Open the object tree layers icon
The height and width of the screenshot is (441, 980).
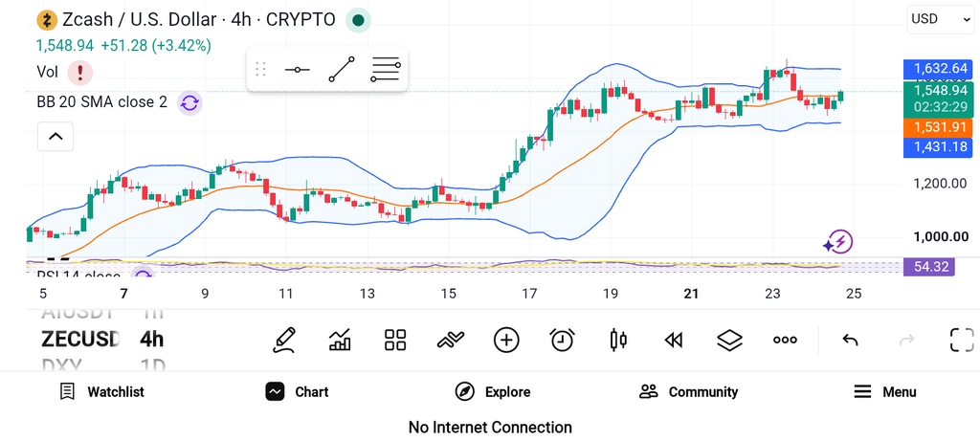pos(729,340)
